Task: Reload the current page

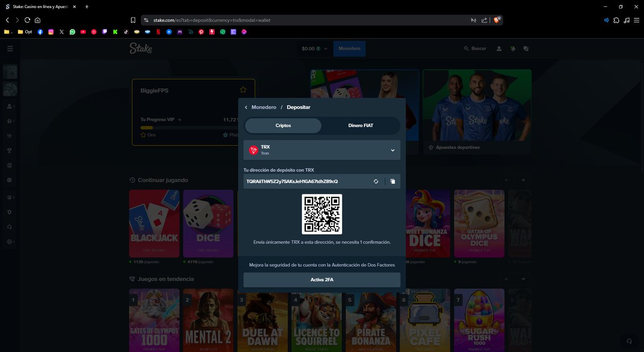Action: click(x=27, y=20)
